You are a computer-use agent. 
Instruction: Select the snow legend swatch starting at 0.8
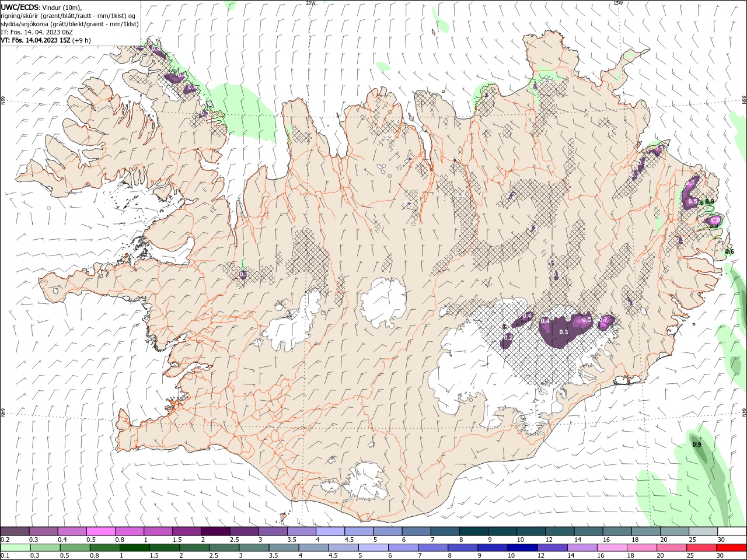[129, 531]
